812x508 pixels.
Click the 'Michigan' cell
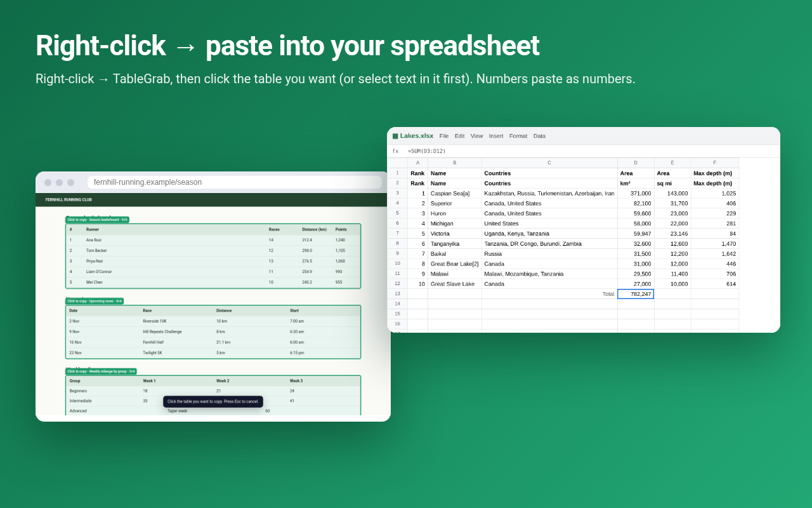tap(454, 224)
